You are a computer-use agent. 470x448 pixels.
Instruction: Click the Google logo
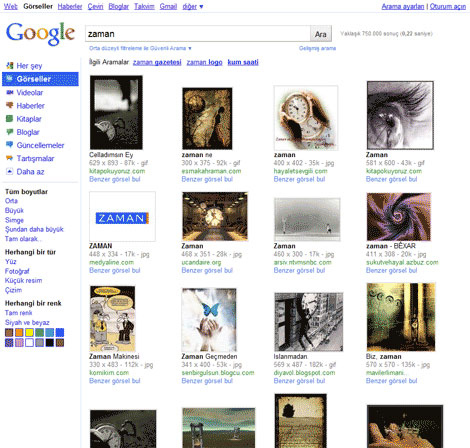coord(40,34)
